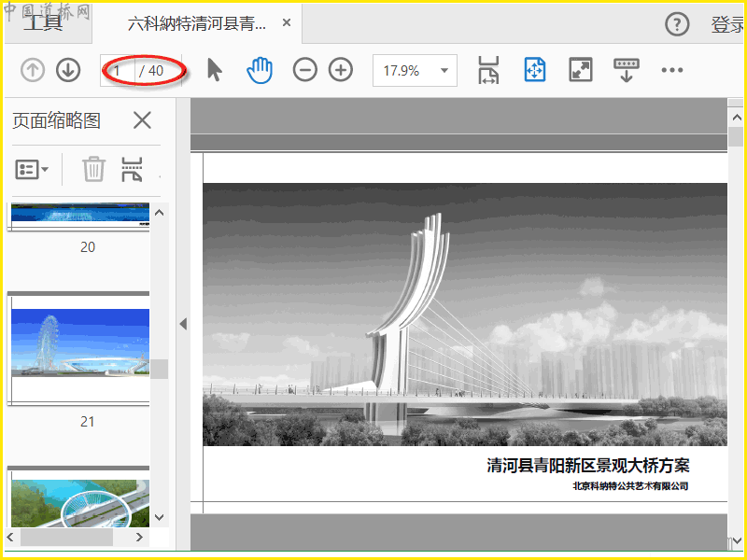Select the arrow selection tool
747x560 pixels.
pyautogui.click(x=215, y=71)
